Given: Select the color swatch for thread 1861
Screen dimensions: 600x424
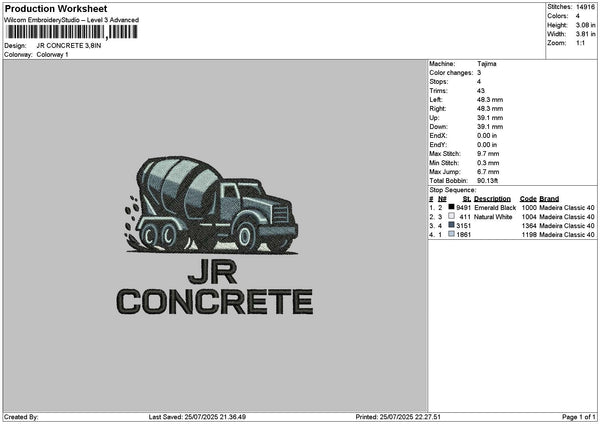Looking at the screenshot, I should [x=451, y=235].
